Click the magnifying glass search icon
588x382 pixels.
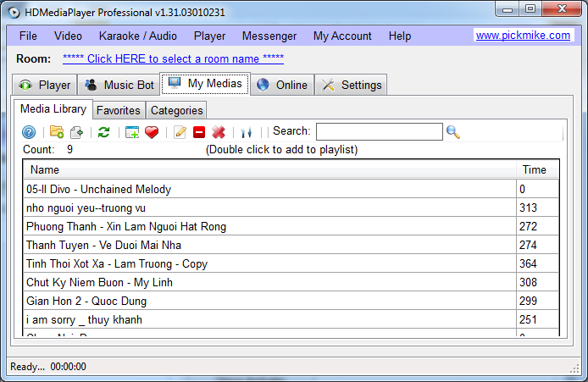point(453,132)
